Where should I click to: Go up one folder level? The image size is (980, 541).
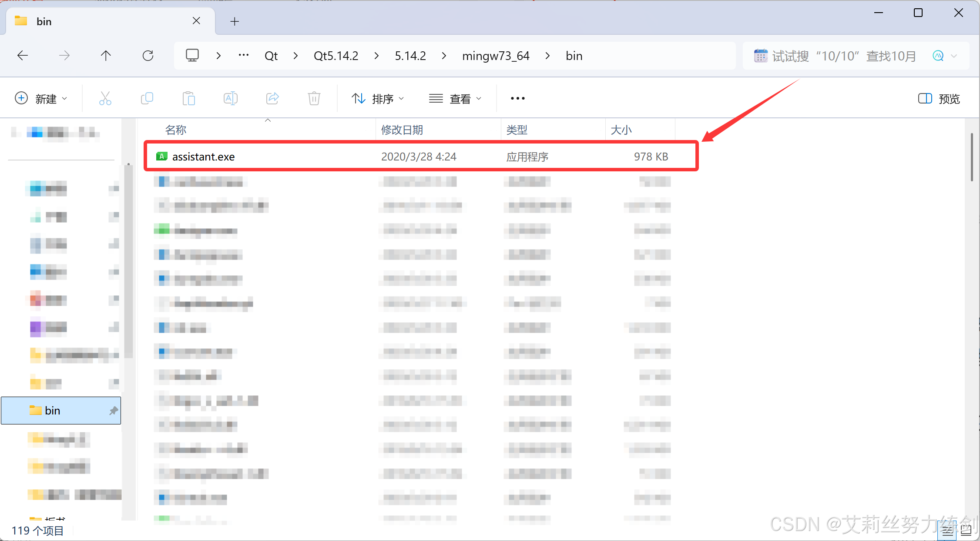point(106,56)
